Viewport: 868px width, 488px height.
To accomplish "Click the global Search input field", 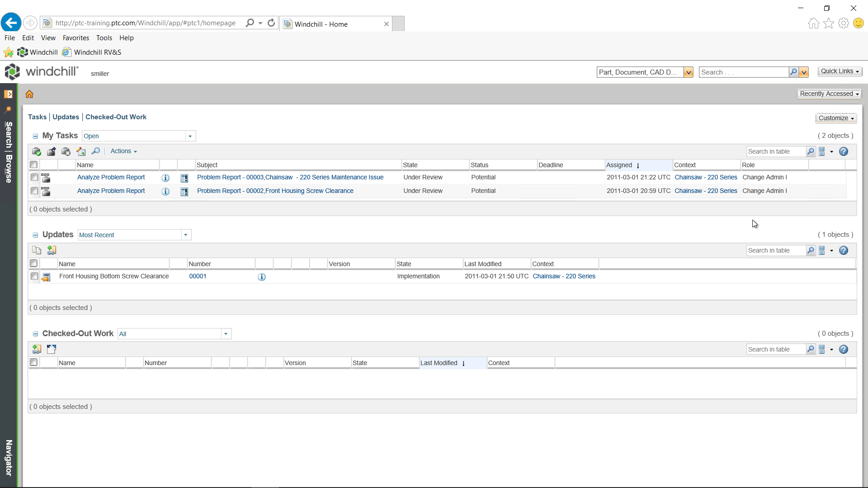I will 744,72.
